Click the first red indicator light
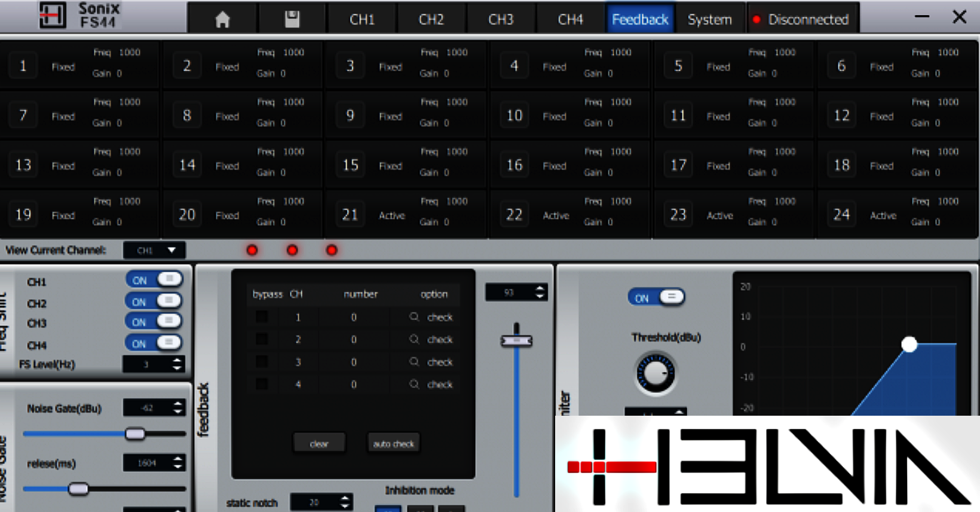The image size is (980, 512). 252,250
